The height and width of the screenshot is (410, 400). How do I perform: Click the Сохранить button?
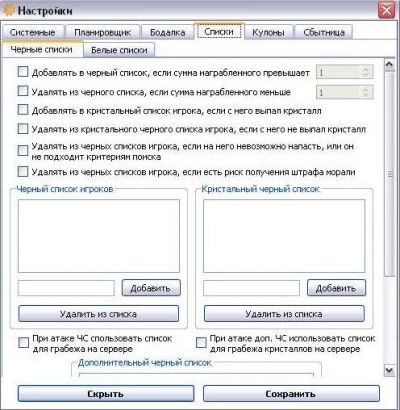(x=291, y=394)
